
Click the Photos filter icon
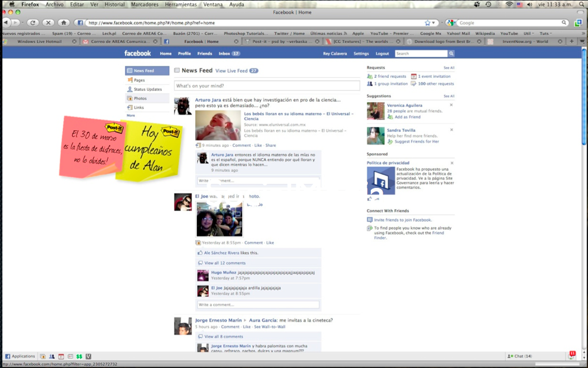130,98
